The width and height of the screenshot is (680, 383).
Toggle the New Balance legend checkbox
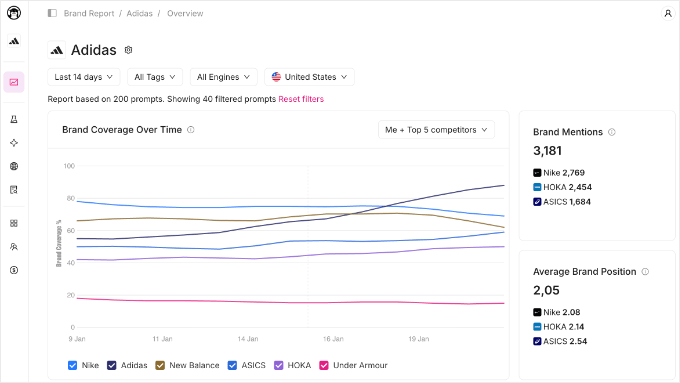pos(160,365)
